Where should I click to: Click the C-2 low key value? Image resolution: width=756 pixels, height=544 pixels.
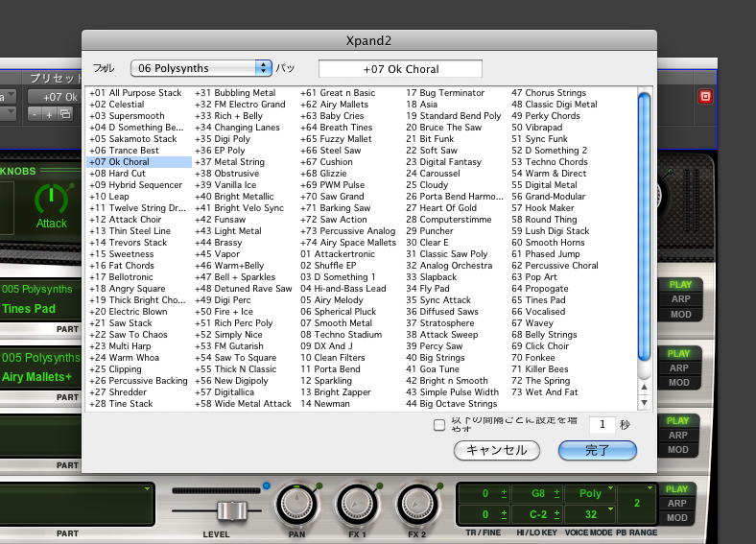click(538, 514)
